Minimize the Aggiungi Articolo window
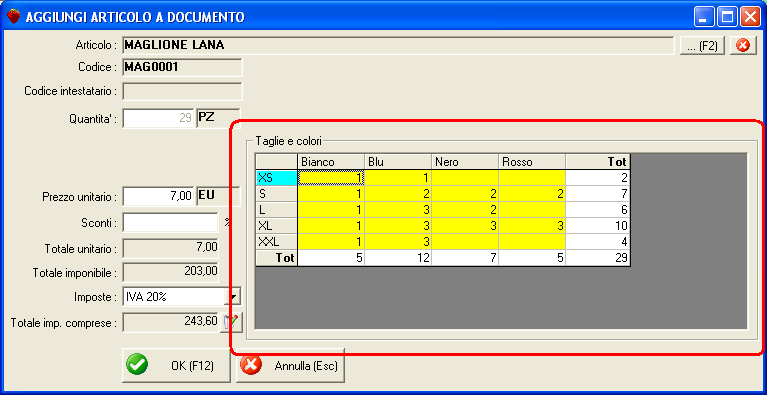This screenshot has height=395, width=767. 704,18
